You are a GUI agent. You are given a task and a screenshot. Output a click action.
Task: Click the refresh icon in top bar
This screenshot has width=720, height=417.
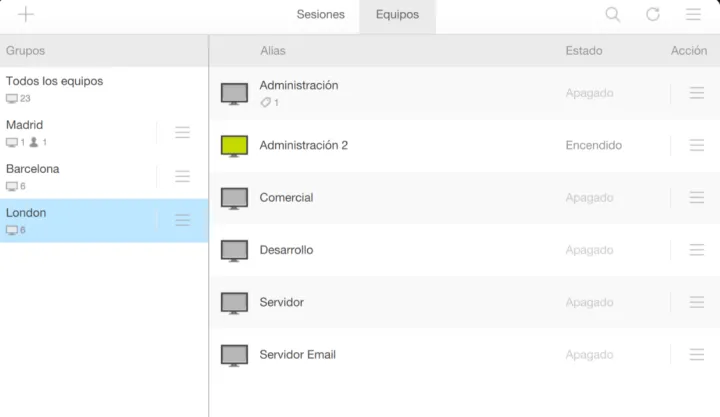[653, 14]
